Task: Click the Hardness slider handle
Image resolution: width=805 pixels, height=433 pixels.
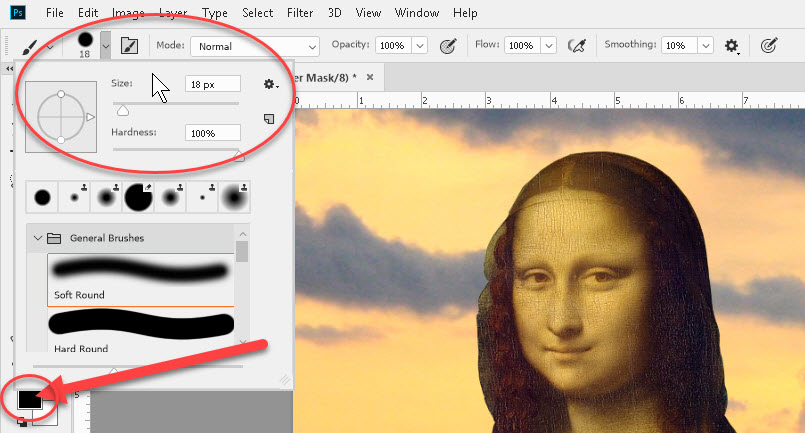Action: click(238, 156)
